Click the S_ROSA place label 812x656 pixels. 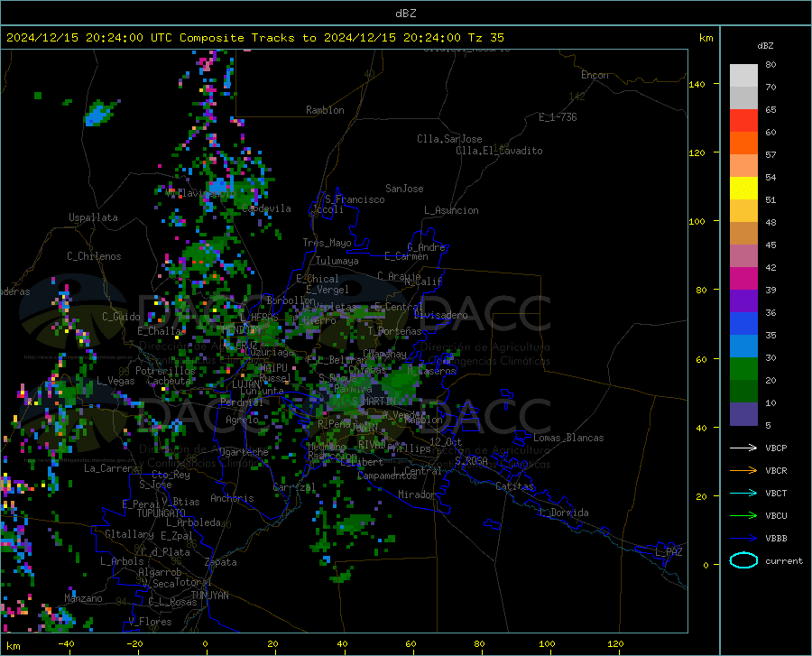click(471, 460)
